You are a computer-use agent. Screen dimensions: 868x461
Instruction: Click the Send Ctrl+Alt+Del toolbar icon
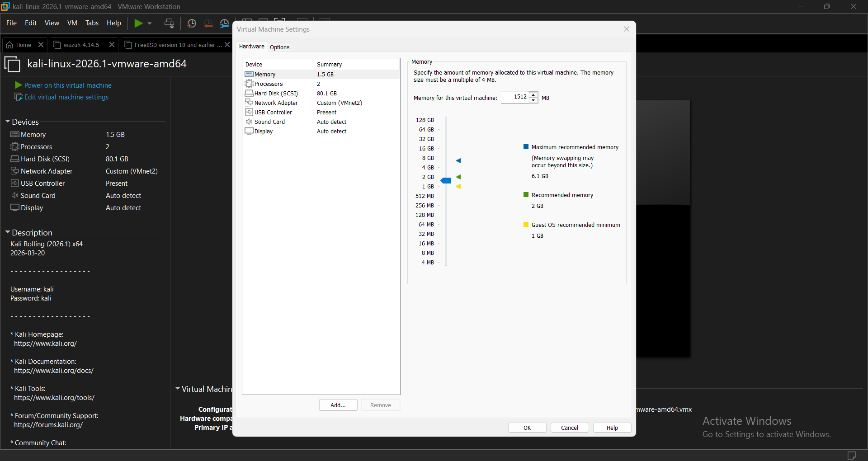point(170,23)
